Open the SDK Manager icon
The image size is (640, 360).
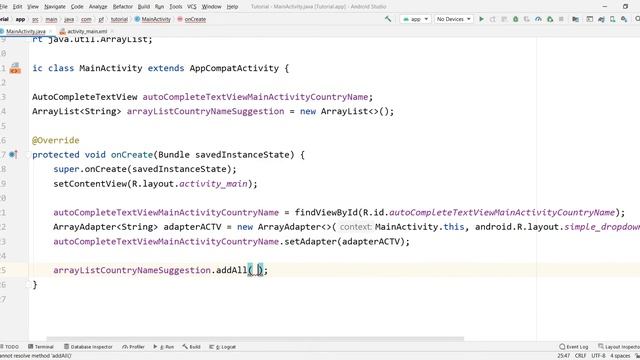(624, 19)
